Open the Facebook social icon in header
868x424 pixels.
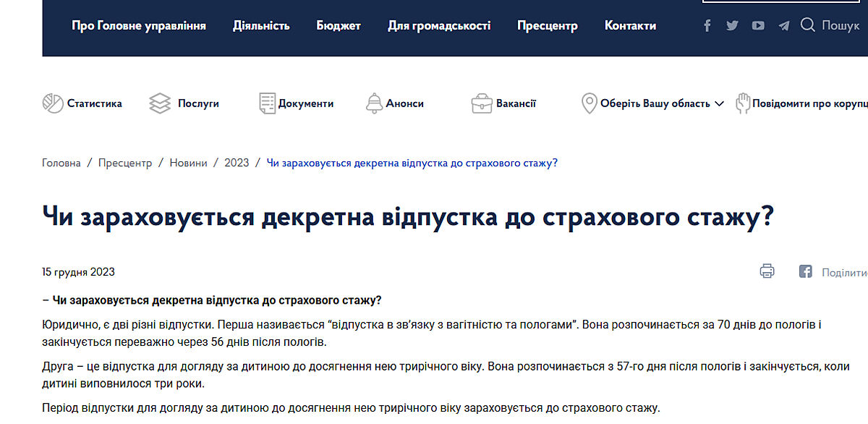(707, 26)
